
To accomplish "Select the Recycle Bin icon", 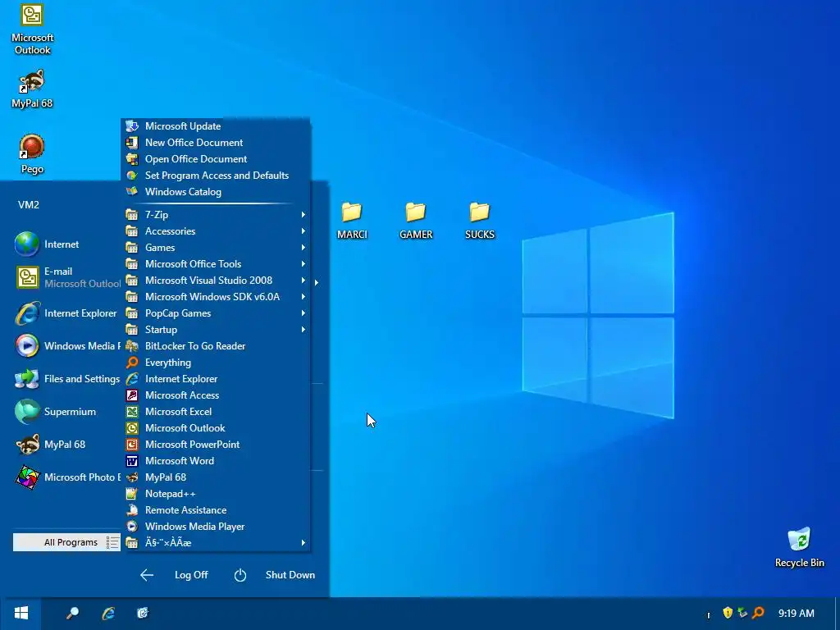I will (x=799, y=547).
